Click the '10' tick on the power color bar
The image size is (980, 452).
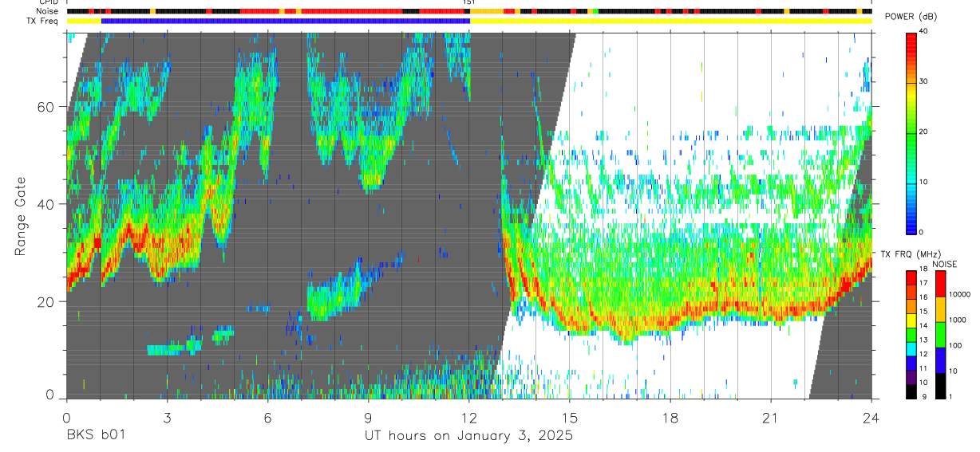point(923,182)
